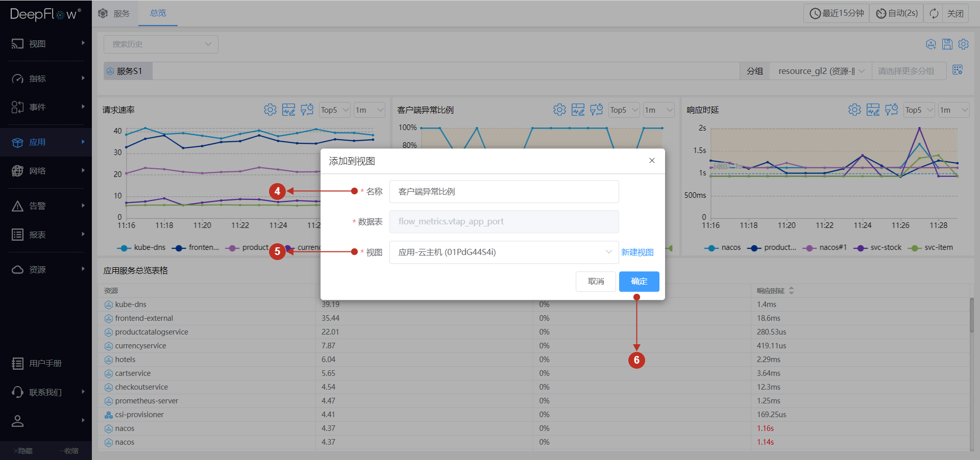The height and width of the screenshot is (460, 980).
Task: Click the layout grid icon beside group selector
Action: coord(958,70)
